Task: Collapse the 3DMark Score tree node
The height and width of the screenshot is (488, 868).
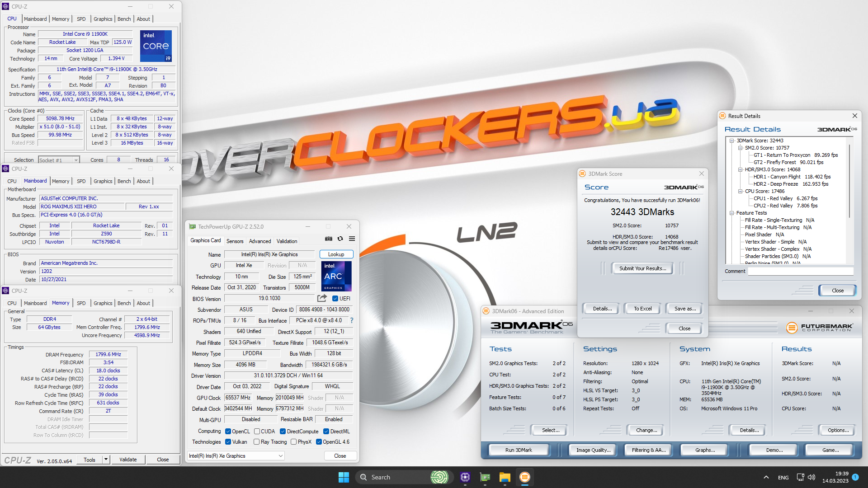Action: click(x=731, y=141)
